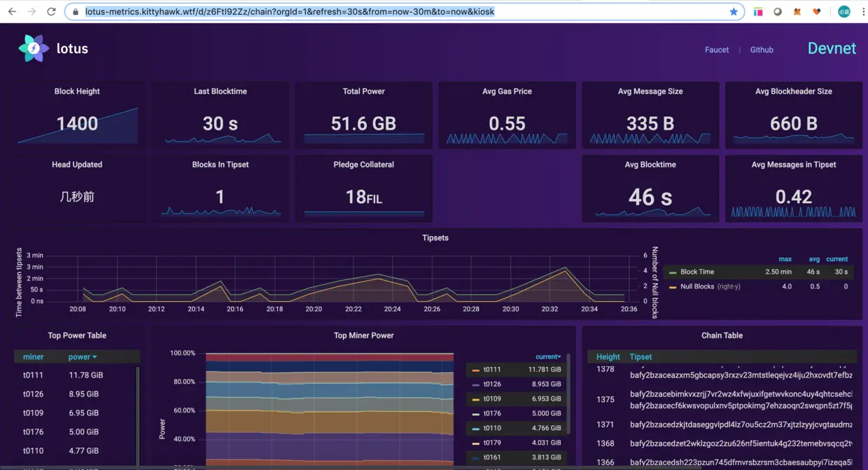Open the Last Blocktime panel title
Image resolution: width=868 pixels, height=470 pixels.
220,91
